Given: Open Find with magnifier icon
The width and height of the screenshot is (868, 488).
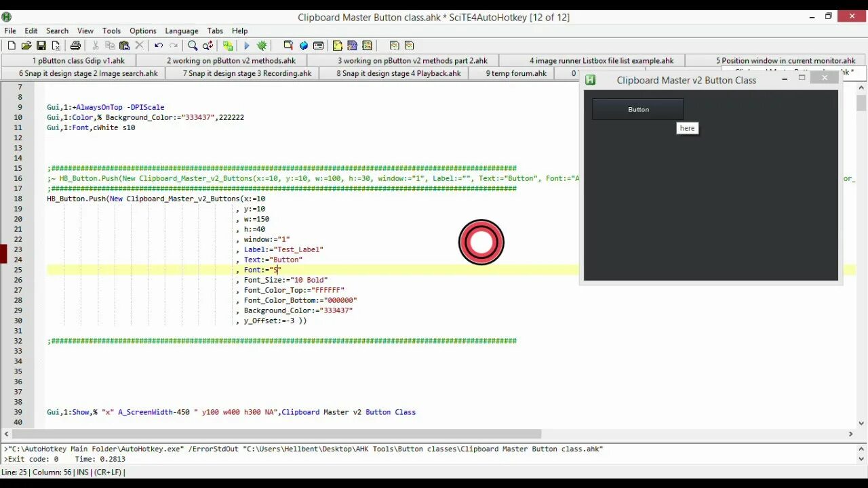Looking at the screenshot, I should (x=193, y=45).
